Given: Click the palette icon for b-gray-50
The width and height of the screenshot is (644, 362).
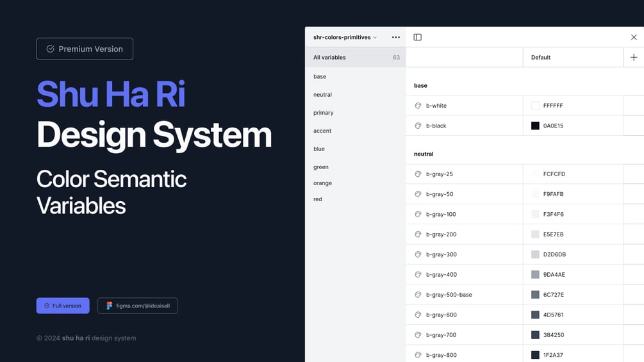Looking at the screenshot, I should tap(418, 194).
